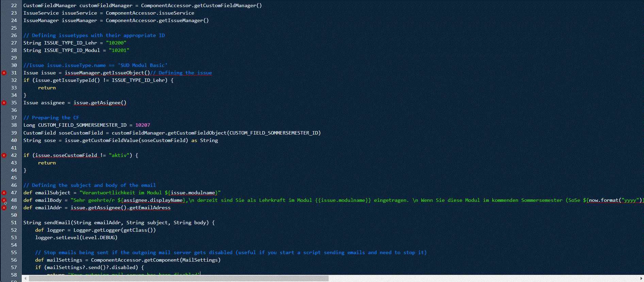Click the horizontal scrollbar's left arrow
Image resolution: width=644 pixels, height=282 pixels.
coord(25,279)
